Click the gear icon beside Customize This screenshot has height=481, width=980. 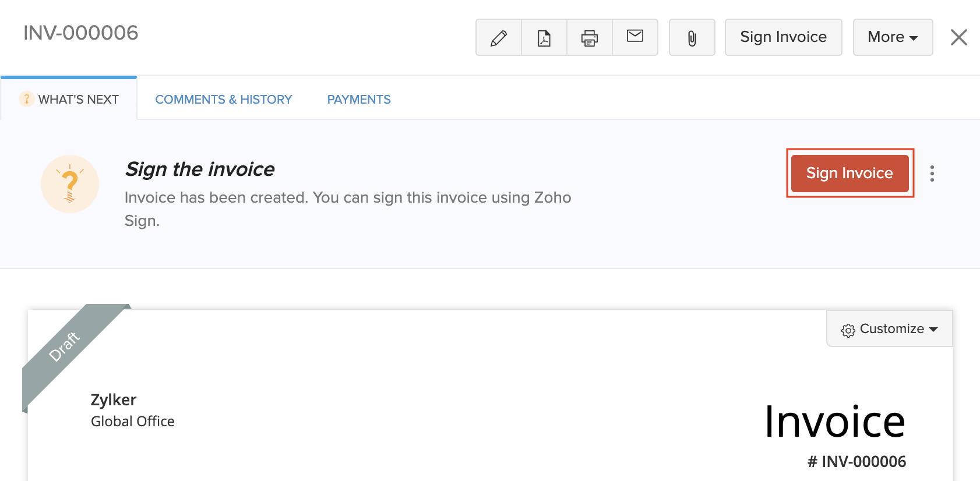point(848,330)
